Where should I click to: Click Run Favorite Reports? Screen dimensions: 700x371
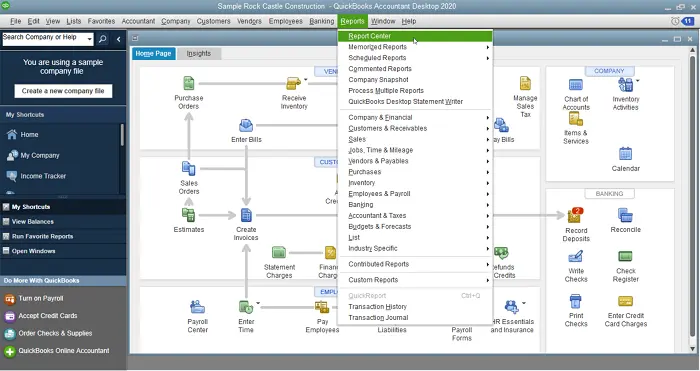(x=42, y=236)
